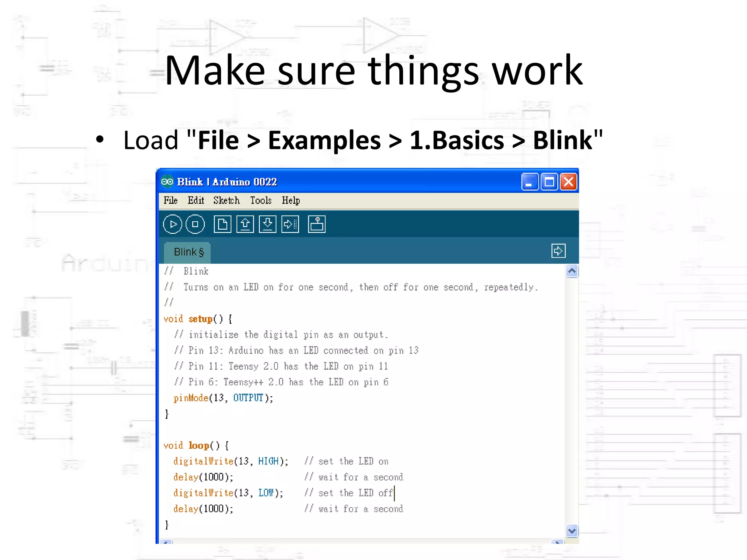This screenshot has width=747, height=560.
Task: Upload the sketch to the I/O board
Action: pos(290,224)
